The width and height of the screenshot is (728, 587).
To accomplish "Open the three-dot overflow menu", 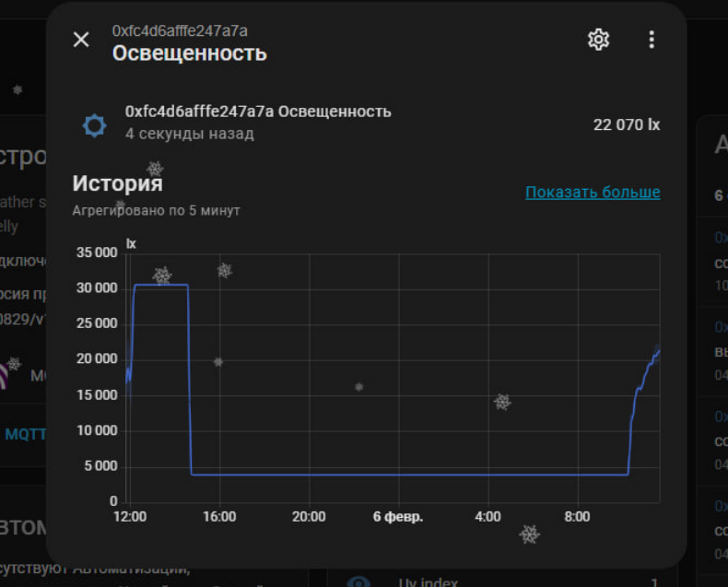I will (652, 40).
